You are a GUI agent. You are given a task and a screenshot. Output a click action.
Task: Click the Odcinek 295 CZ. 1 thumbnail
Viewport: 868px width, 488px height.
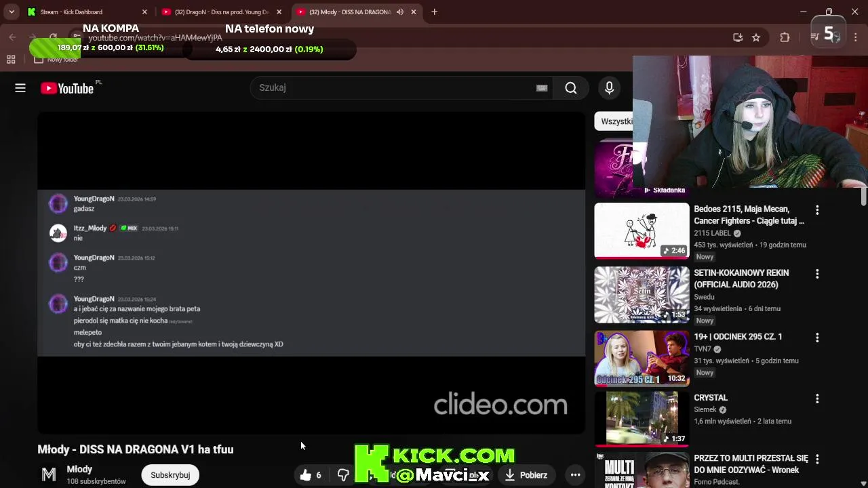[x=642, y=358]
